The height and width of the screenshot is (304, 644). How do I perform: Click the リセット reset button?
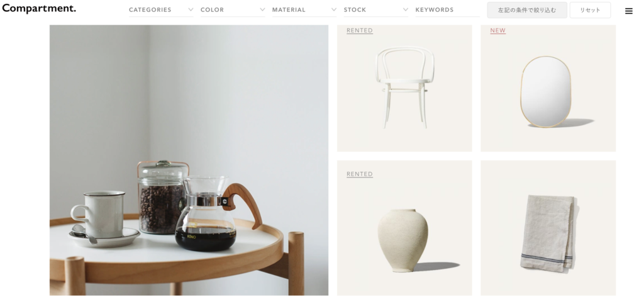[x=590, y=10]
